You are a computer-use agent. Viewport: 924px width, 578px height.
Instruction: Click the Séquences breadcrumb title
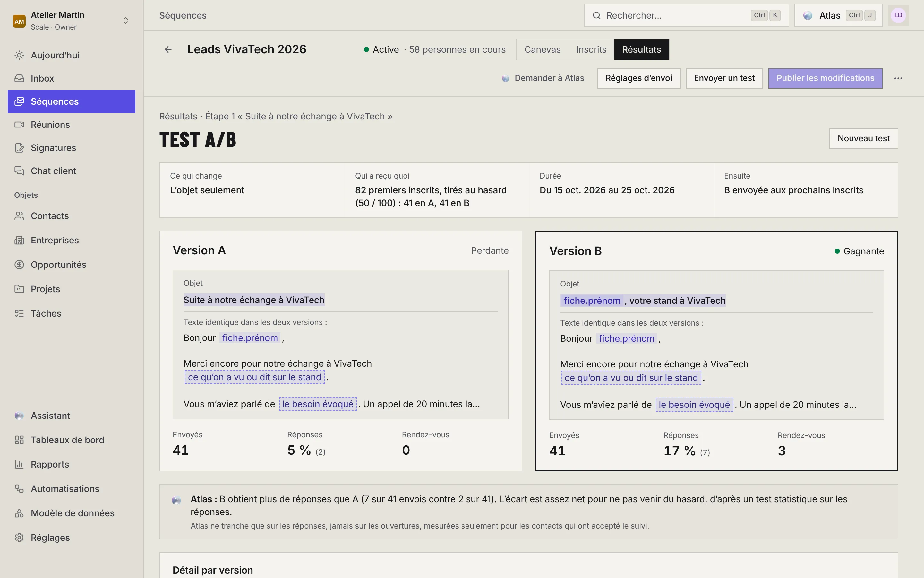click(183, 16)
